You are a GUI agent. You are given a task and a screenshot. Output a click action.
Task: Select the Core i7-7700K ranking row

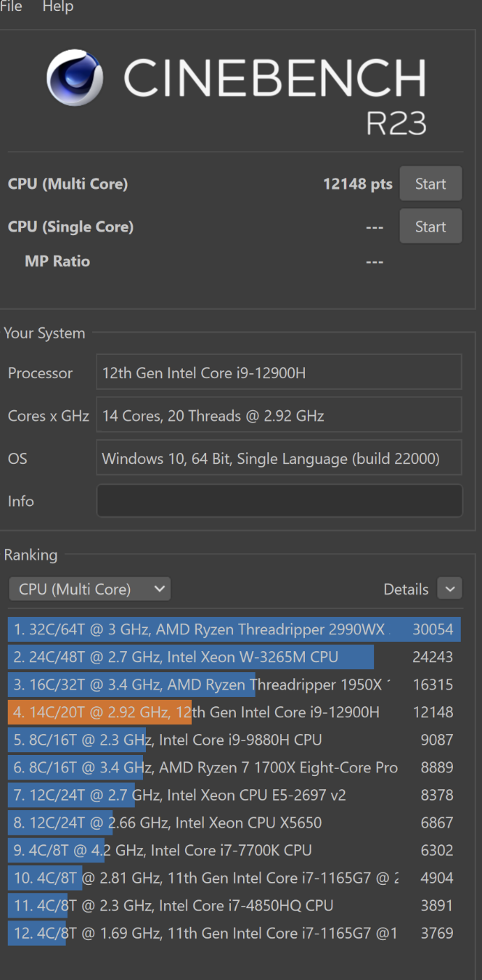(234, 850)
